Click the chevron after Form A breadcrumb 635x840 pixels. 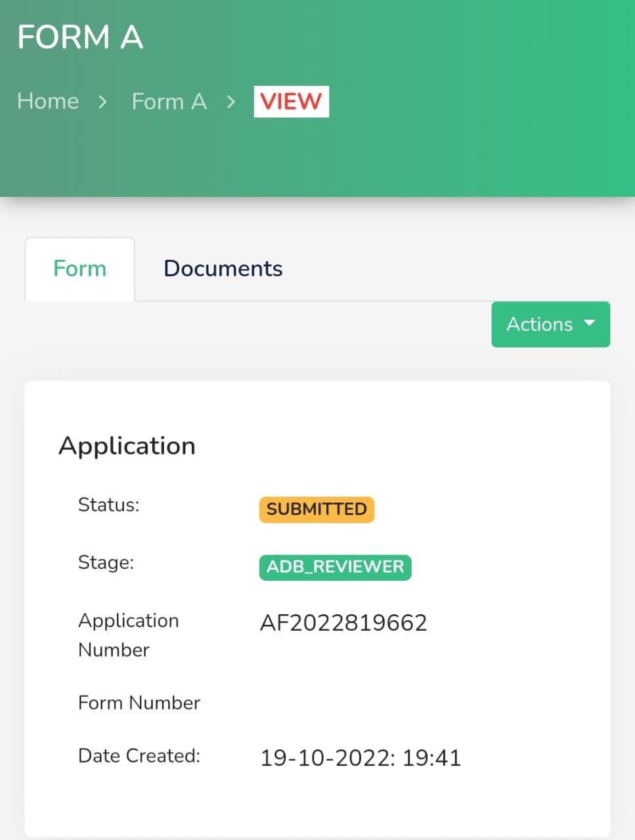[x=230, y=102]
